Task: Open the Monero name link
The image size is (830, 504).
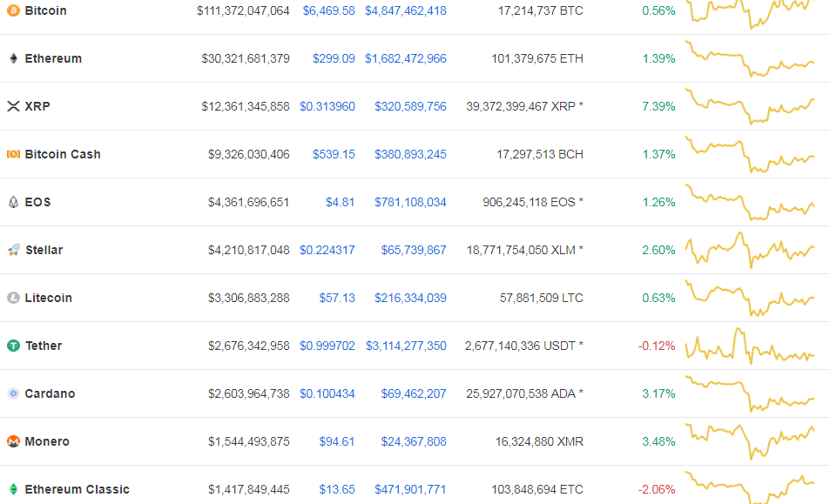Action: [47, 441]
